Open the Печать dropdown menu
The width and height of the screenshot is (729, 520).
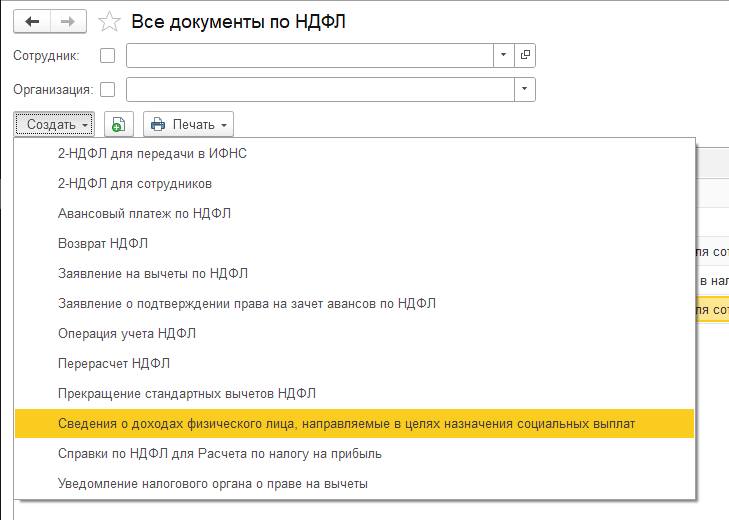coord(189,125)
